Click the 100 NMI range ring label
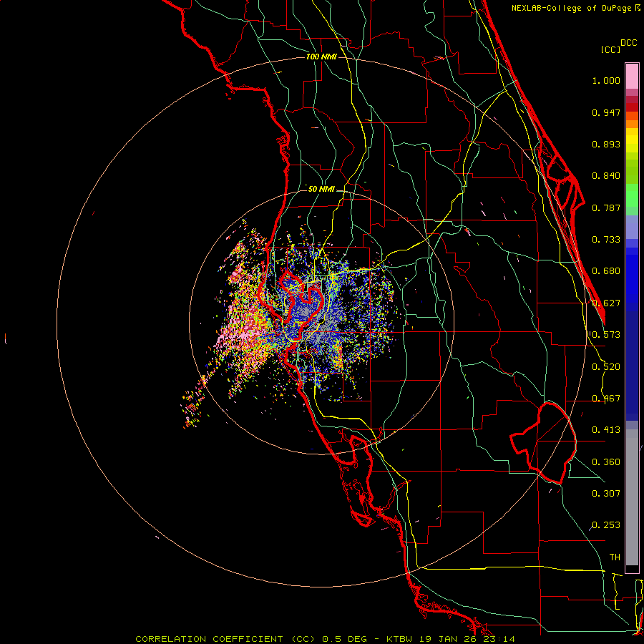Viewport: 644px width, 644px height. [x=321, y=57]
